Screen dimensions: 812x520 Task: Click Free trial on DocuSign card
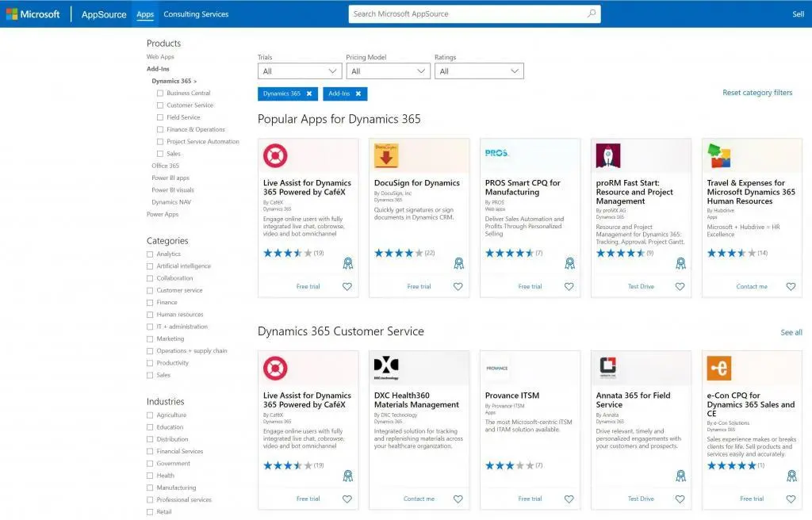[x=419, y=286]
